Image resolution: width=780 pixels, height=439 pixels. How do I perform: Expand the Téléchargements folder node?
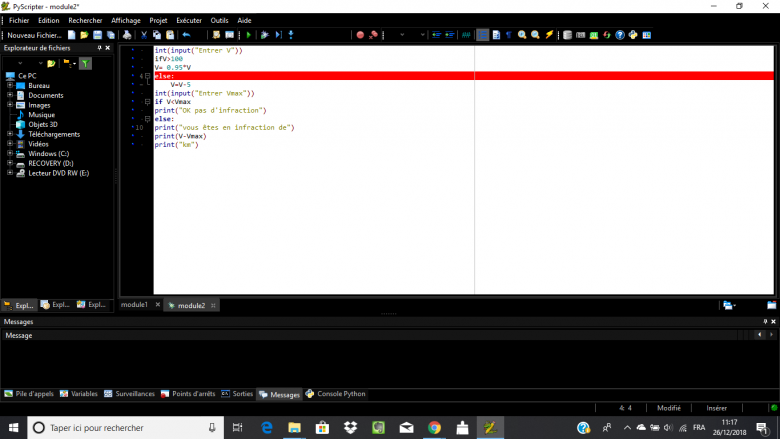coord(10,134)
